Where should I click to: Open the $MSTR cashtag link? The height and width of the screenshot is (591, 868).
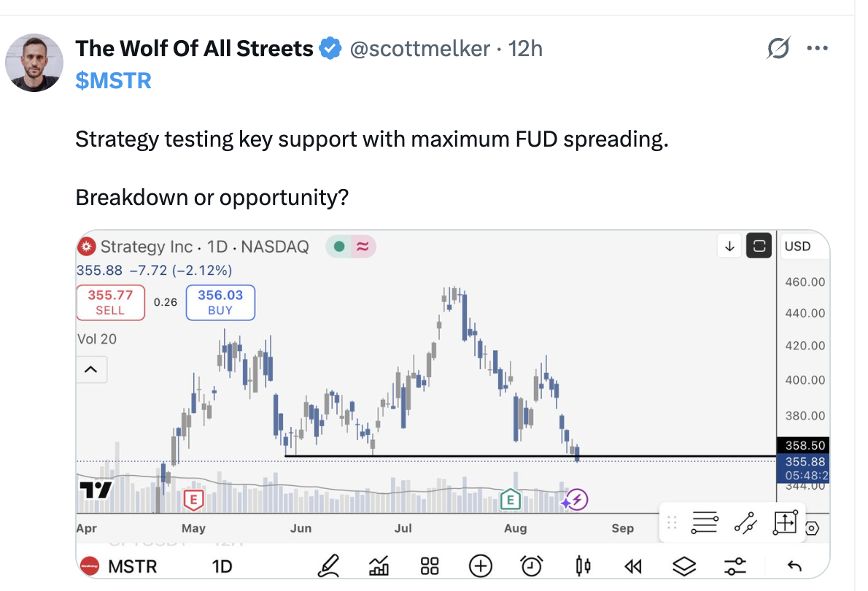tap(113, 81)
